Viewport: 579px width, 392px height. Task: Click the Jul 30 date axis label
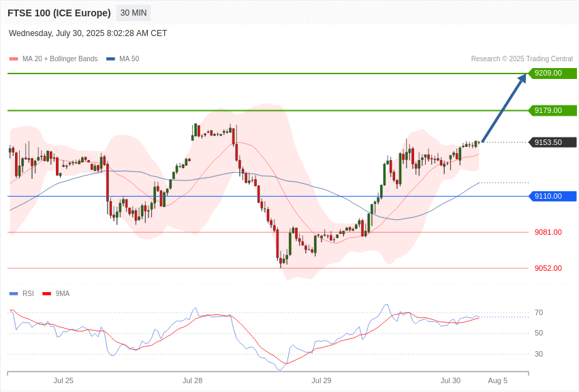coord(450,380)
